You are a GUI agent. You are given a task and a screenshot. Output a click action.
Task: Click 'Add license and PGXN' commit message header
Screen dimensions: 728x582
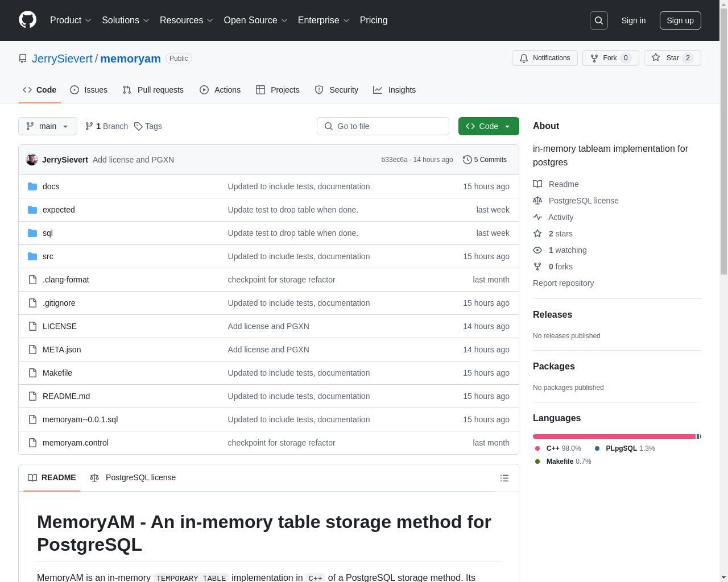tap(133, 160)
